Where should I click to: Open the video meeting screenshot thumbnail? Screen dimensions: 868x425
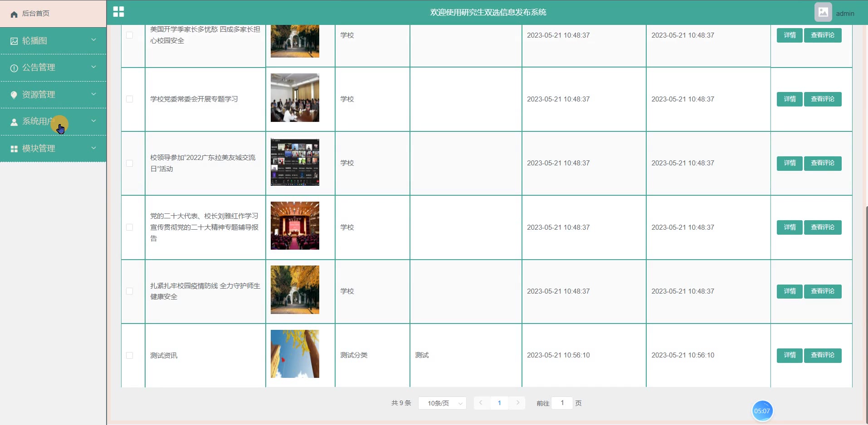tap(295, 162)
